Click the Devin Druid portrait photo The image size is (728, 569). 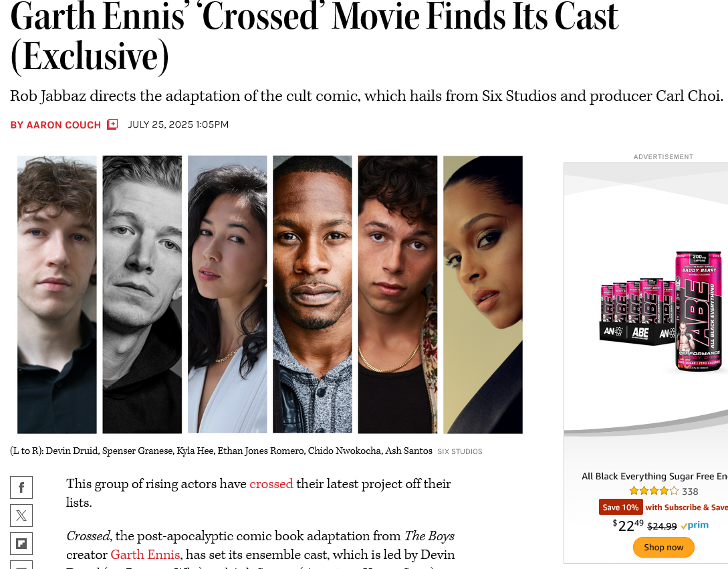(x=57, y=294)
